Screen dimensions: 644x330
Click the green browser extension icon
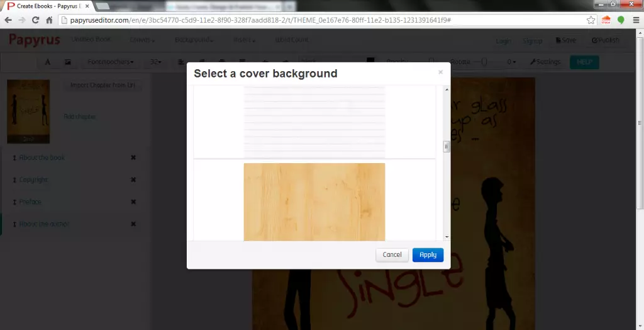(x=621, y=20)
